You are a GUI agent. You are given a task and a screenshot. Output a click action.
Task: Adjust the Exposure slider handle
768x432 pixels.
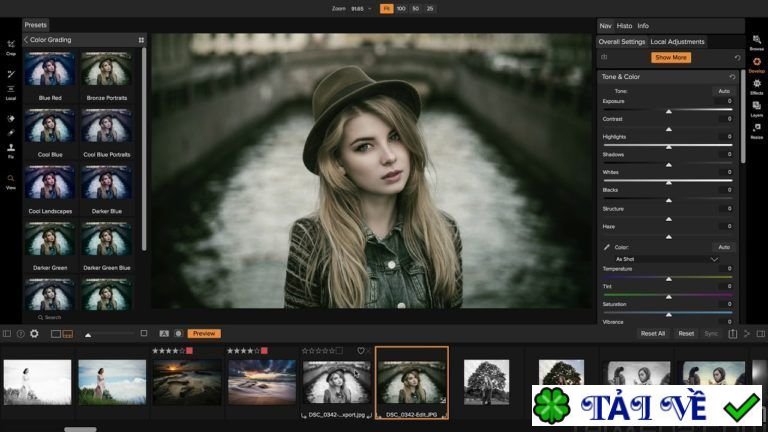[669, 110]
